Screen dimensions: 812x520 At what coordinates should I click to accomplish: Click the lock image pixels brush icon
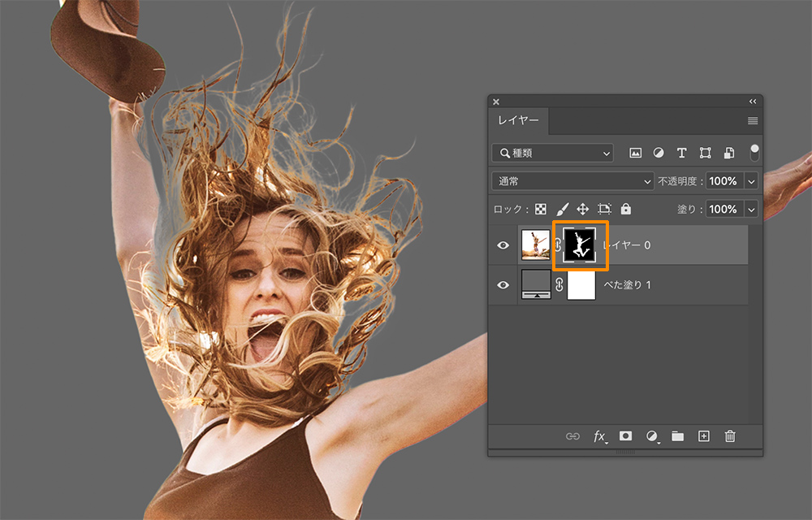pos(562,209)
